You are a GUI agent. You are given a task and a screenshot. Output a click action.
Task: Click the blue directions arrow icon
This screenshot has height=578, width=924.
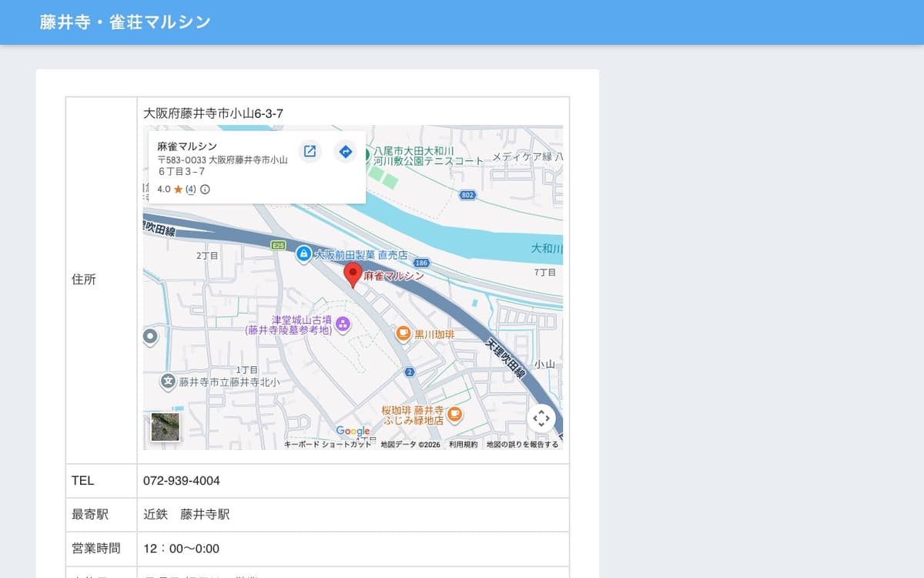346,151
